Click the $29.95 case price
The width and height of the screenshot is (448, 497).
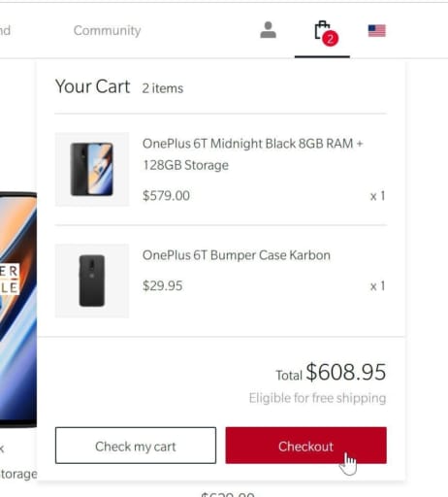pos(163,285)
